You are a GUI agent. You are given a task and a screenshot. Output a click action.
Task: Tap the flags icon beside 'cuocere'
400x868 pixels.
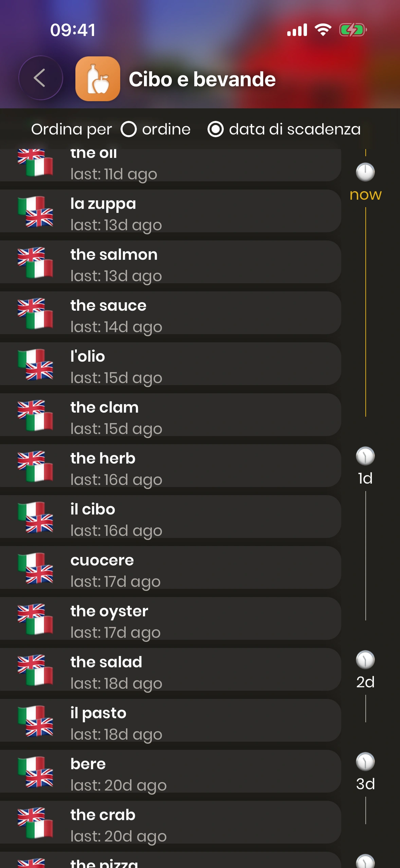[x=35, y=568]
